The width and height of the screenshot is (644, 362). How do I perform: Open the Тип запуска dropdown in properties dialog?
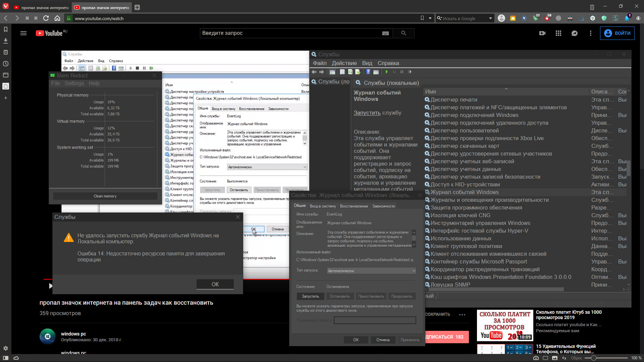tap(371, 271)
